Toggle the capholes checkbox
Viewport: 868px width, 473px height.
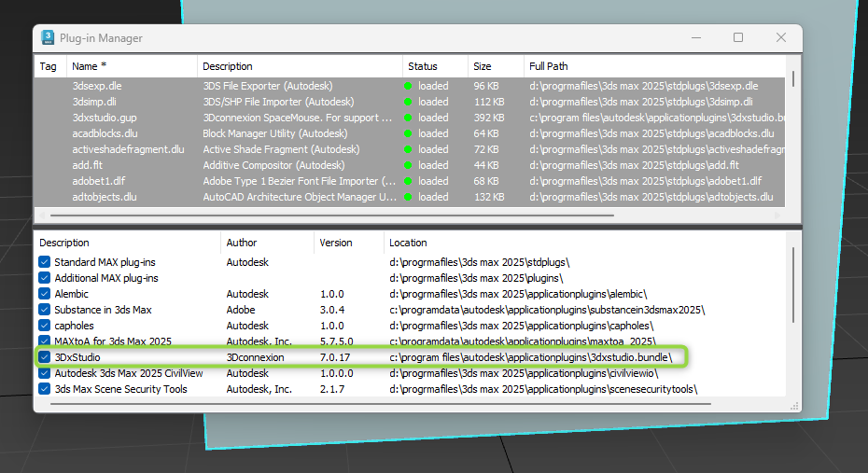44,326
